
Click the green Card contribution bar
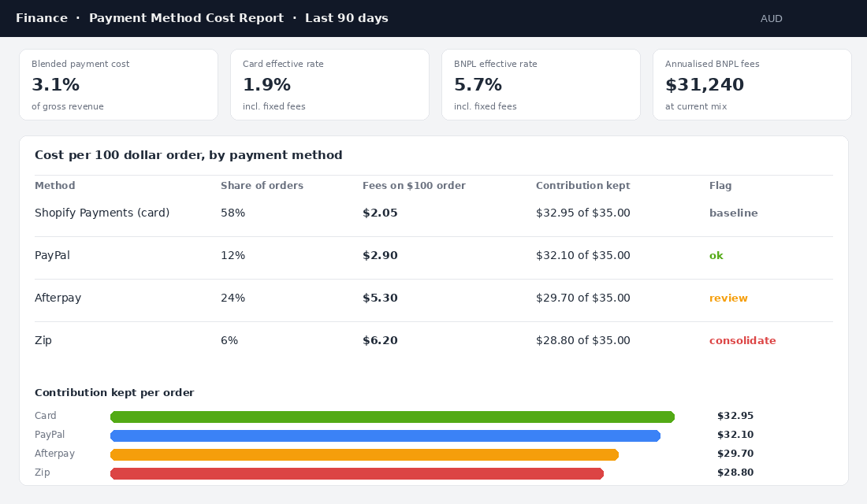pyautogui.click(x=393, y=417)
